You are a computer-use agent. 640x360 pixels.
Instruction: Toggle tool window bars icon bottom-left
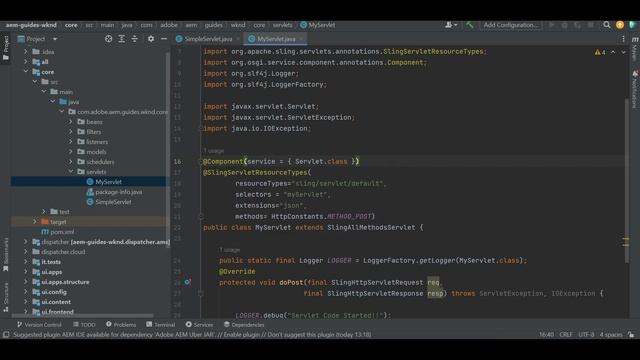pyautogui.click(x=6, y=335)
